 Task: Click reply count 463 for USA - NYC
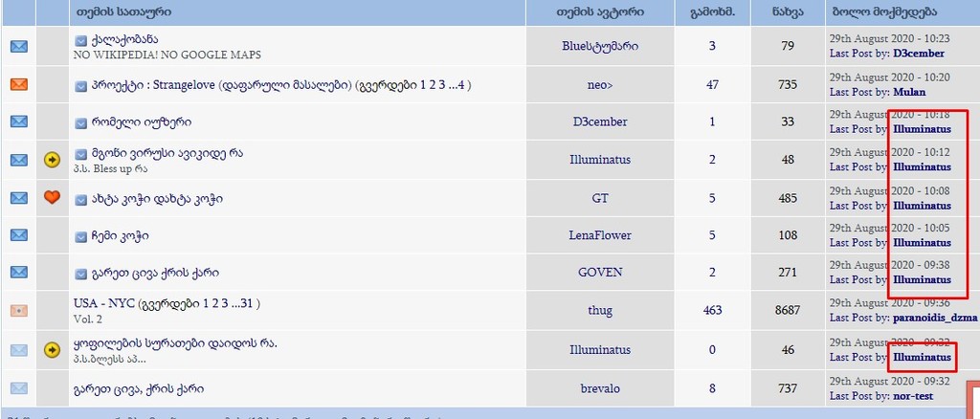712,310
